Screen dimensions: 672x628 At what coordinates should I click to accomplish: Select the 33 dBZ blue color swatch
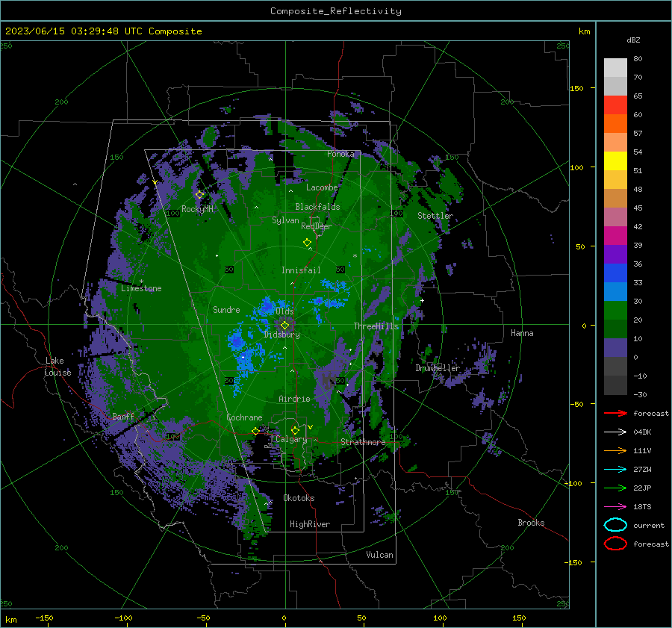(615, 273)
